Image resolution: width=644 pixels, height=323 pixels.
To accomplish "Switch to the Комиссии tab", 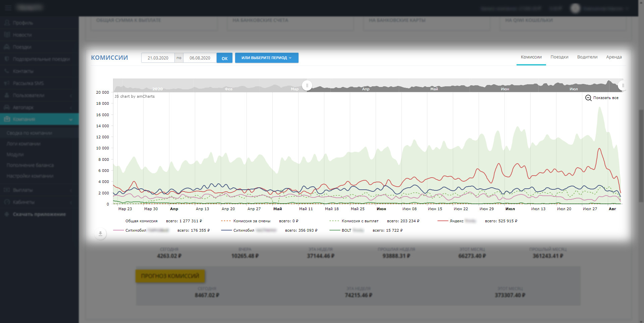I will coord(531,57).
